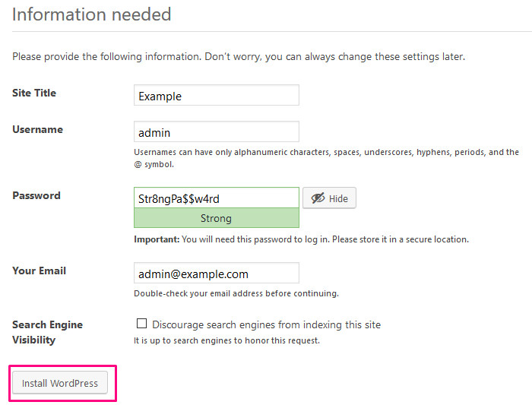Click the Install WordPress button

coord(60,383)
